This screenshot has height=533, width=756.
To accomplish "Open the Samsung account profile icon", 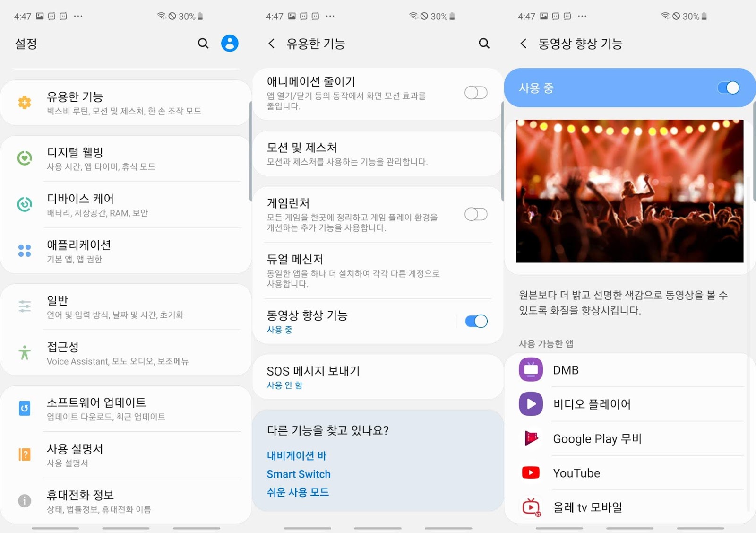I will [x=230, y=43].
